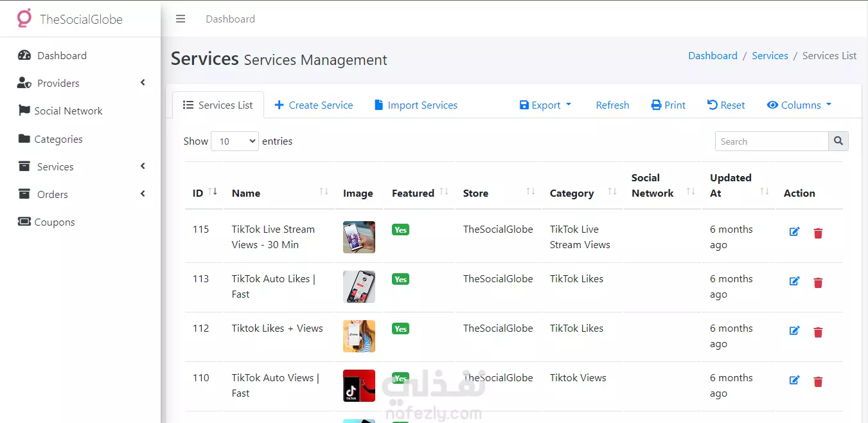Click TheSocialGlobe logo icon

coord(24,19)
